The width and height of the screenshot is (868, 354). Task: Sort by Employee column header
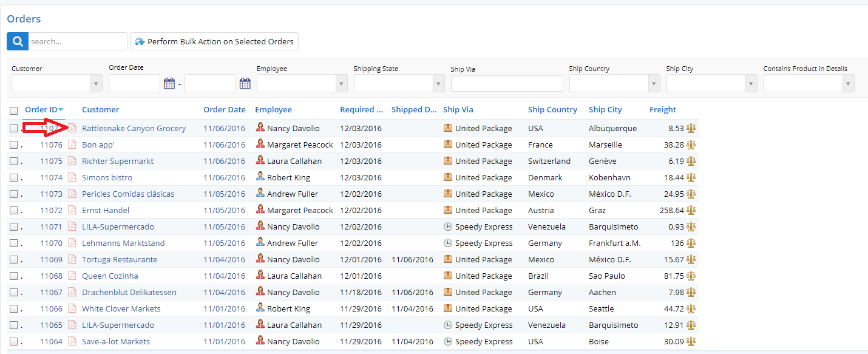coord(273,109)
